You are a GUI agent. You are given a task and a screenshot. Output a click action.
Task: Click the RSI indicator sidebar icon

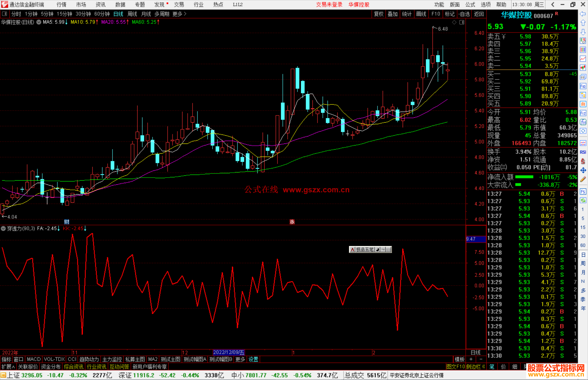pyautogui.click(x=583, y=152)
